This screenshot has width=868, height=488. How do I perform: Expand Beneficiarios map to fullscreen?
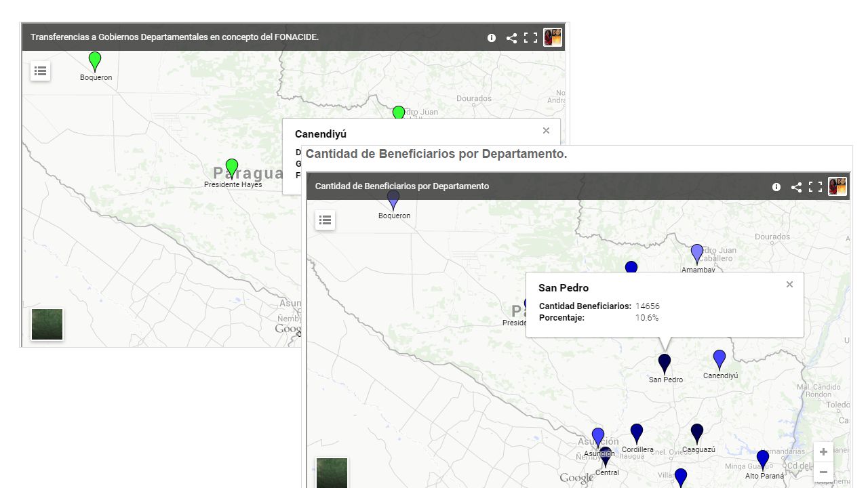click(816, 187)
